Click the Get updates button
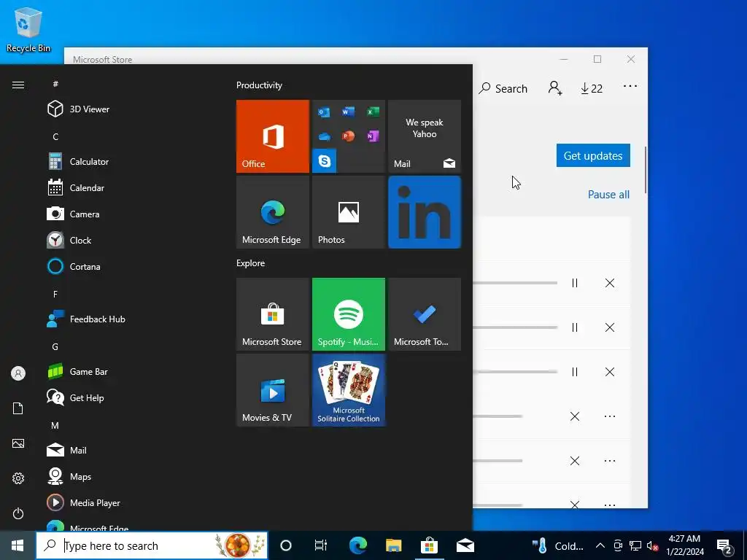This screenshot has width=747, height=560. coord(593,156)
